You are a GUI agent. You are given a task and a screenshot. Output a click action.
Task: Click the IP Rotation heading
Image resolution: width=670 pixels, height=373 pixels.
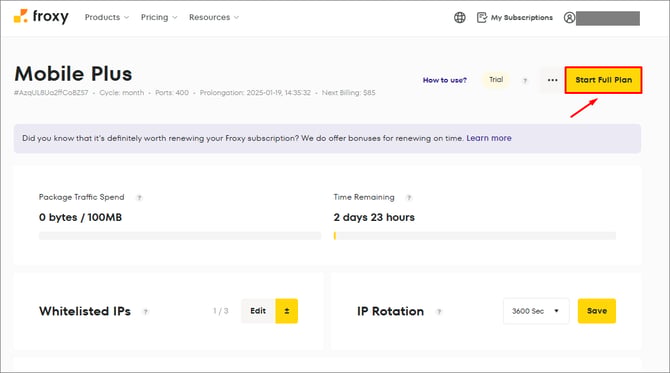pyautogui.click(x=391, y=311)
